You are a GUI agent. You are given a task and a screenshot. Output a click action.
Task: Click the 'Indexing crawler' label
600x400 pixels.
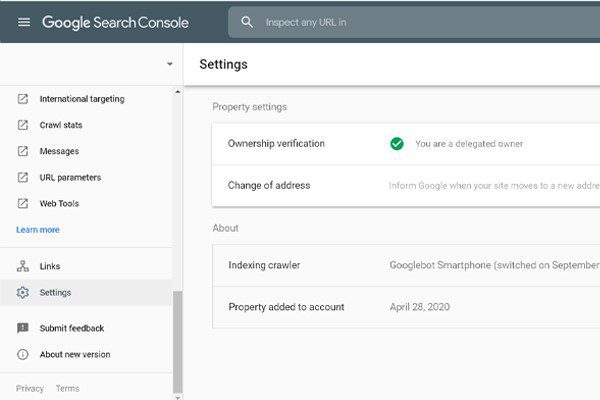(x=264, y=265)
